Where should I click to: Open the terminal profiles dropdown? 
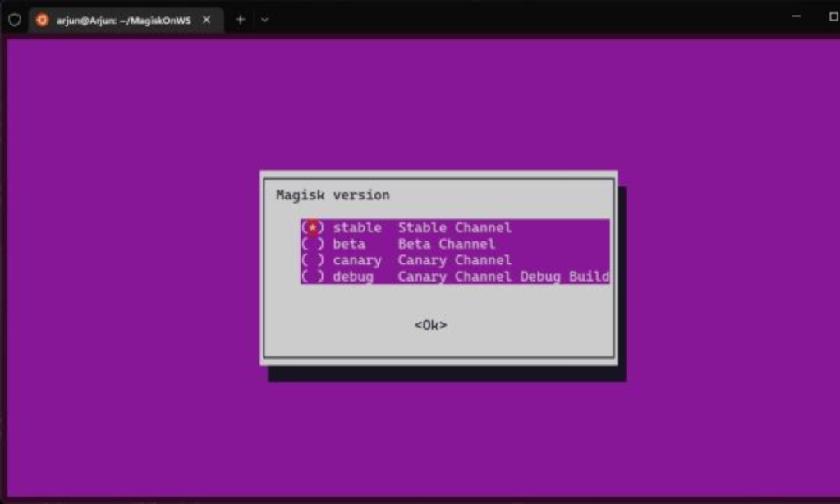coord(264,20)
